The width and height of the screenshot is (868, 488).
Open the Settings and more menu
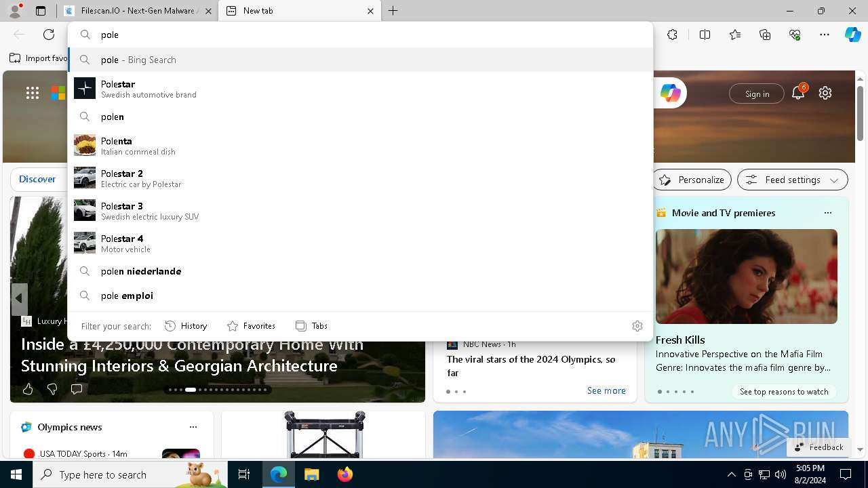(825, 35)
